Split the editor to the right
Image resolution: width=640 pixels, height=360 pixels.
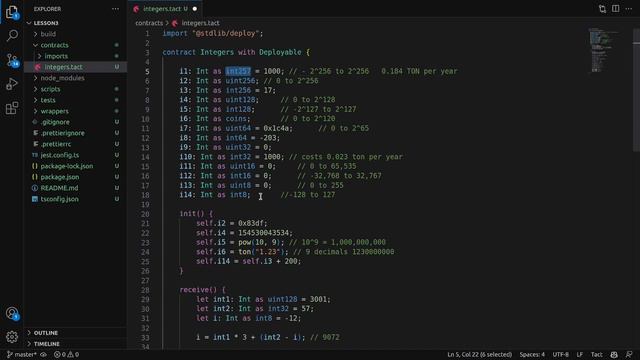[x=616, y=9]
